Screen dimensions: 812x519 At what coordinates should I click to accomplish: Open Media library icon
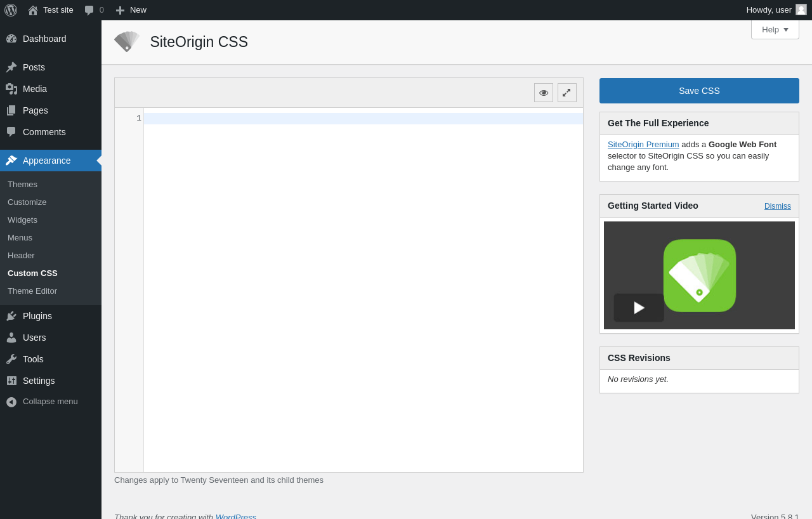pyautogui.click(x=11, y=89)
